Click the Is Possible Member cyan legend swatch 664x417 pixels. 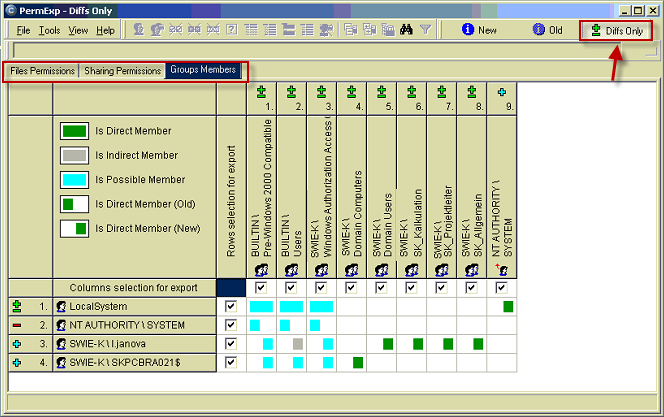coord(74,180)
